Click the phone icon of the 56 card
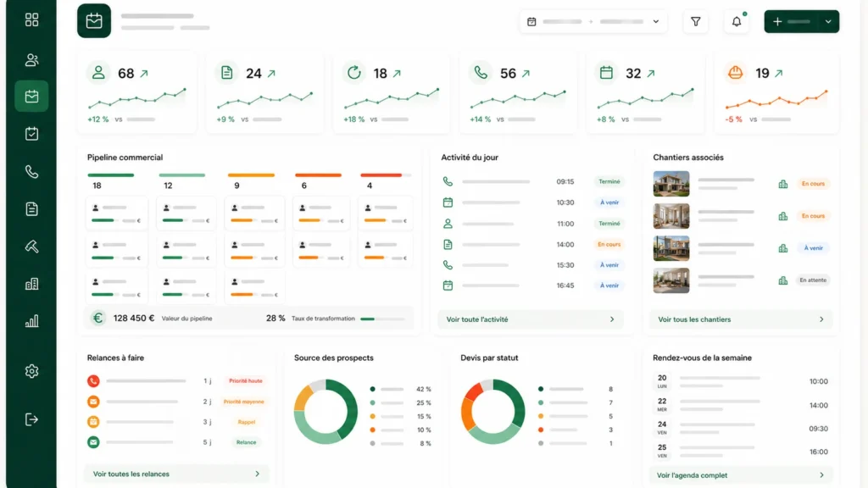The height and width of the screenshot is (488, 868). [481, 73]
